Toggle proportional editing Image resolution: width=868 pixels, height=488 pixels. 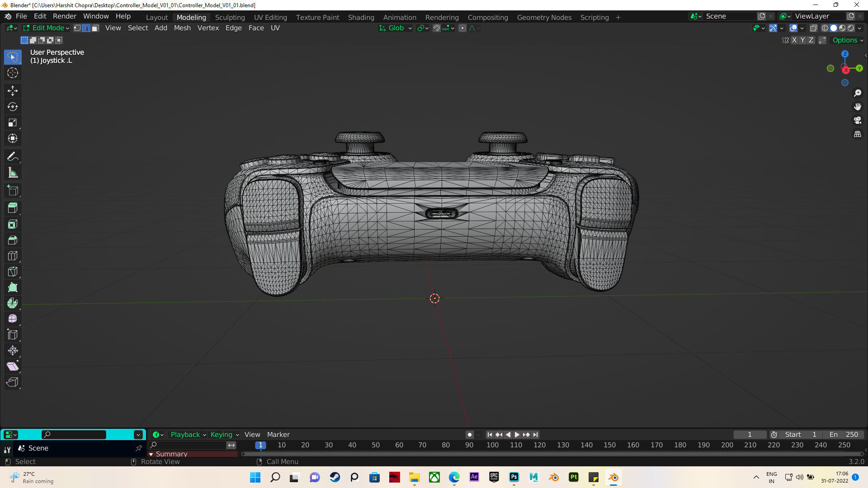click(x=462, y=28)
